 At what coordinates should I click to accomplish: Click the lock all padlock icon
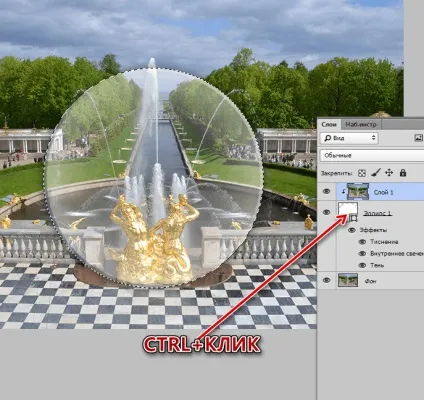pos(403,173)
